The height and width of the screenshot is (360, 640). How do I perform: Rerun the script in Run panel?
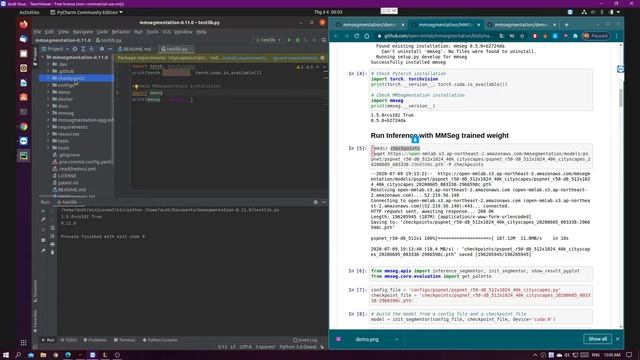(x=43, y=211)
